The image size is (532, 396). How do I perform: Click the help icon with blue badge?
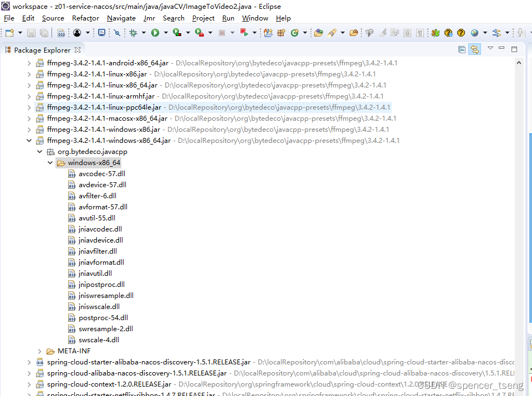(448, 33)
